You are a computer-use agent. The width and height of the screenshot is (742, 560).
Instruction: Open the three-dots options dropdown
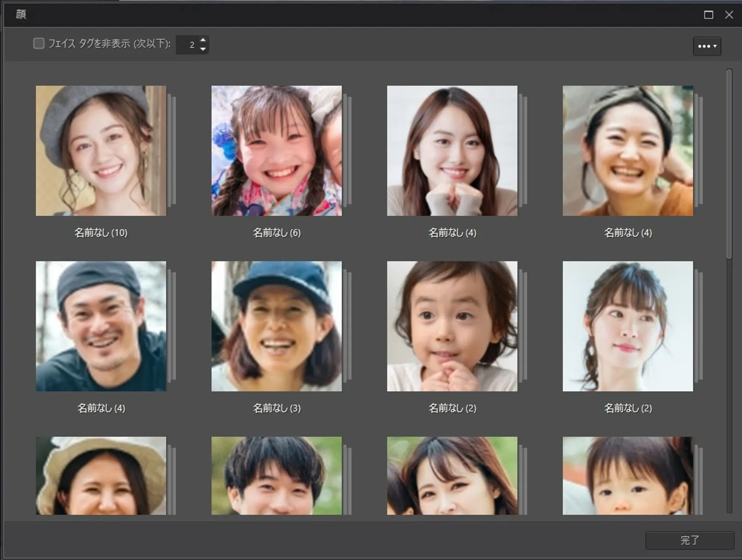click(x=707, y=46)
